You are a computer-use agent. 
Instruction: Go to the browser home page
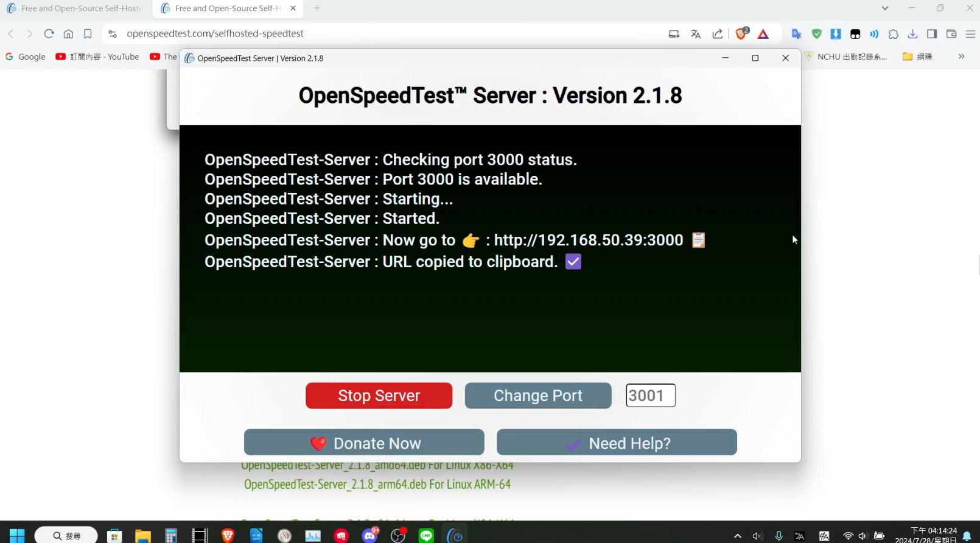point(68,33)
